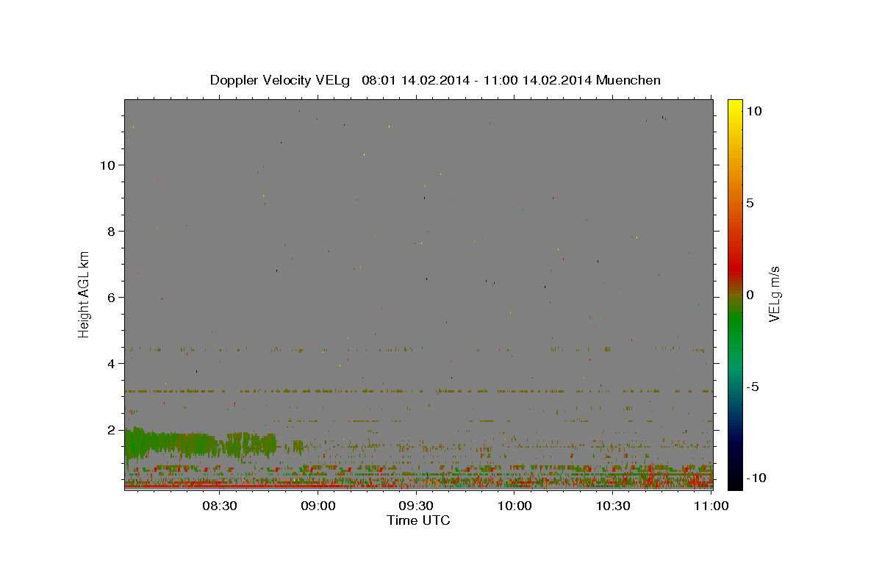Select the 08:30 time tick label
This screenshot has width=882, height=588.
(220, 506)
